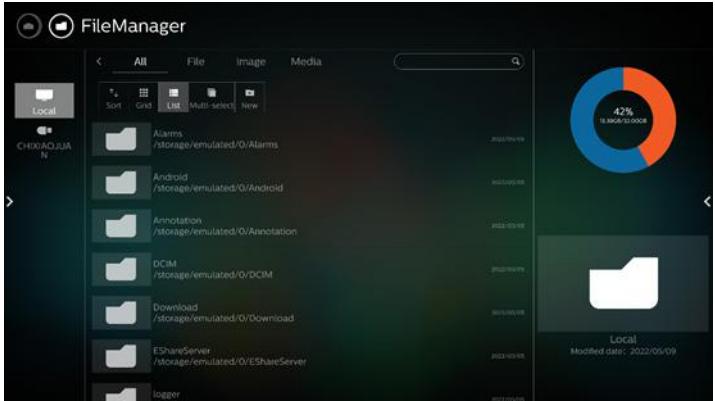Click the /storage/emulated/0/Annotation path text
Image resolution: width=715 pixels, height=401 pixels.
click(x=225, y=231)
